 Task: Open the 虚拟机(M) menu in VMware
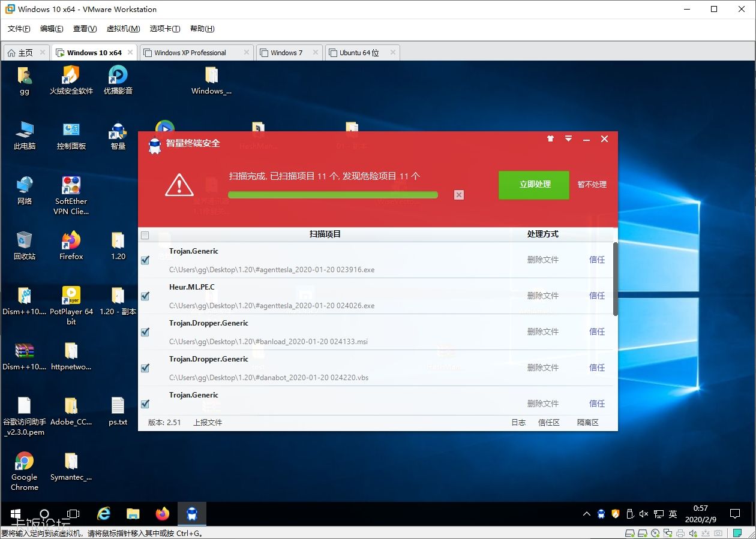click(x=123, y=29)
